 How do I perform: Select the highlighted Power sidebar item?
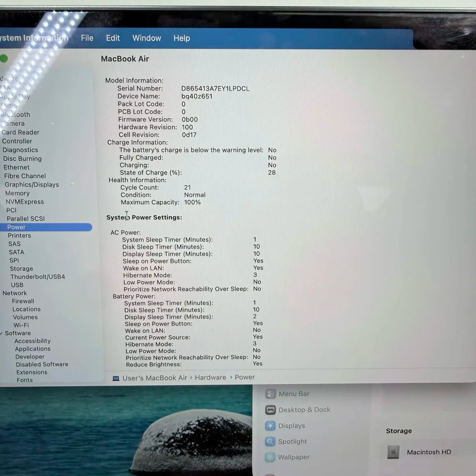[x=46, y=227]
